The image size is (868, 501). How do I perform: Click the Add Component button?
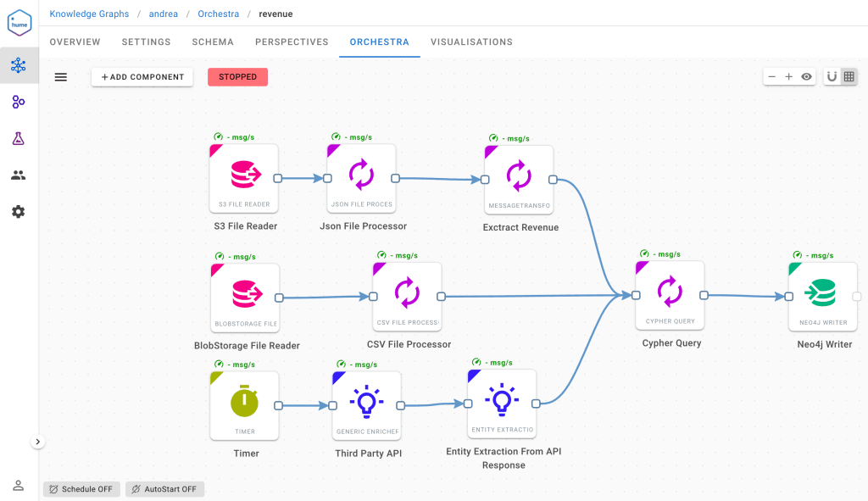click(x=142, y=77)
